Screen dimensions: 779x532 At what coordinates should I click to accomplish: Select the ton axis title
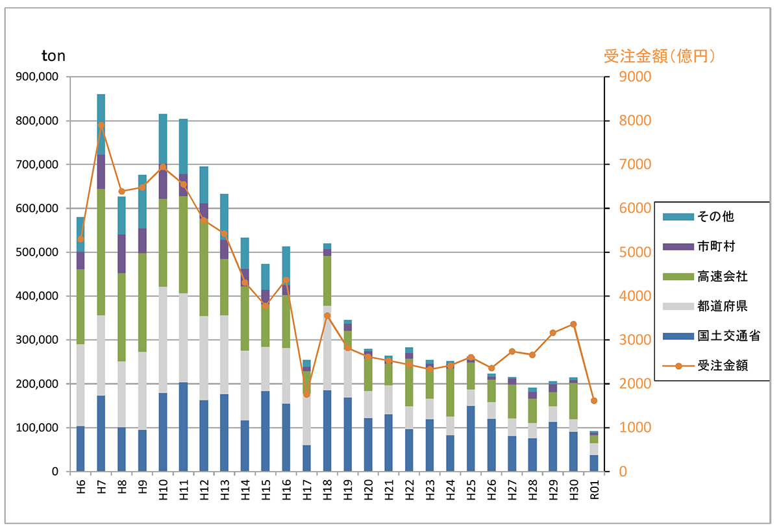click(53, 56)
